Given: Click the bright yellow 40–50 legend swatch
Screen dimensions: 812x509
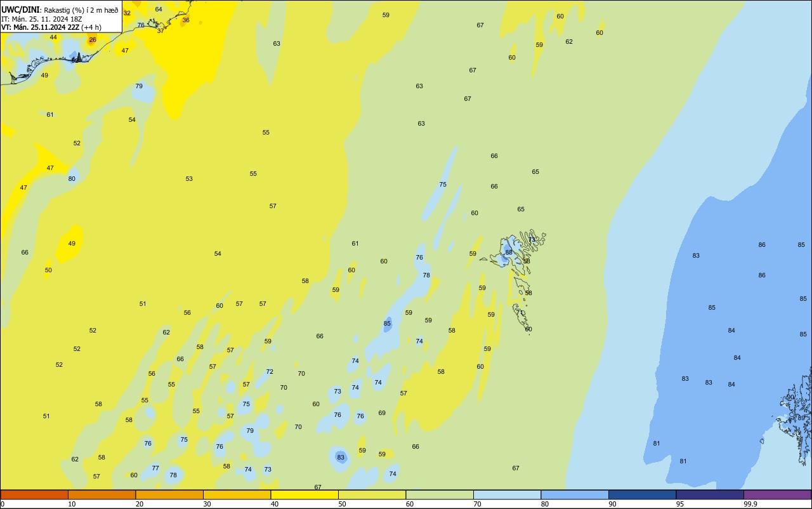Looking at the screenshot, I should 304,494.
